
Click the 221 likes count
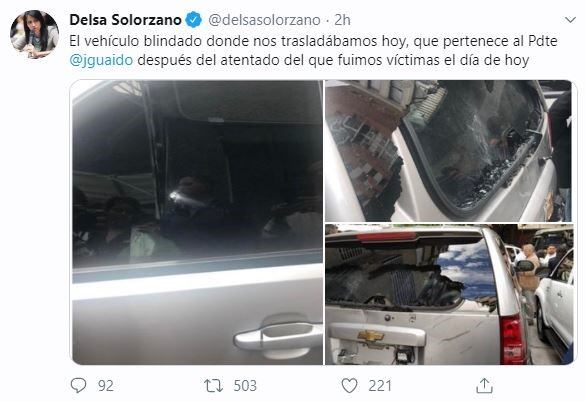380,386
